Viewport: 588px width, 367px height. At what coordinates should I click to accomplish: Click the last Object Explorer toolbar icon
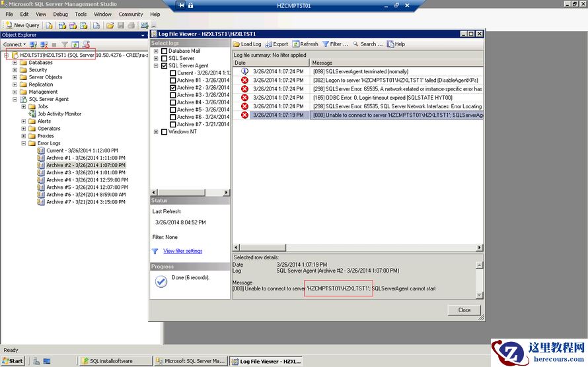(86, 45)
